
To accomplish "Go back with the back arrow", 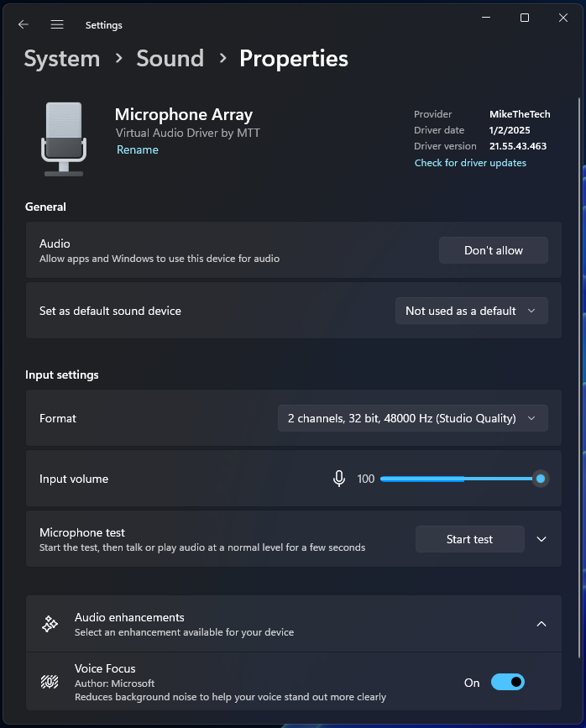I will click(24, 24).
